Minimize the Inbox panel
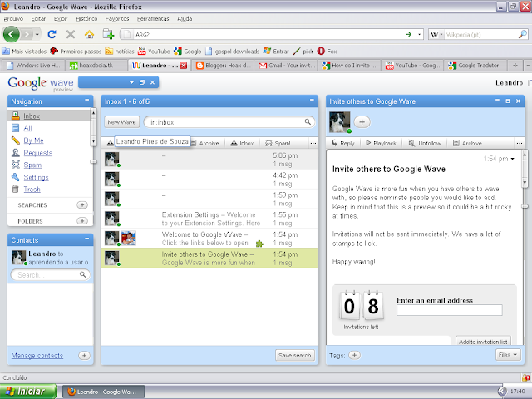This screenshot has width=532, height=399. pyautogui.click(x=312, y=101)
